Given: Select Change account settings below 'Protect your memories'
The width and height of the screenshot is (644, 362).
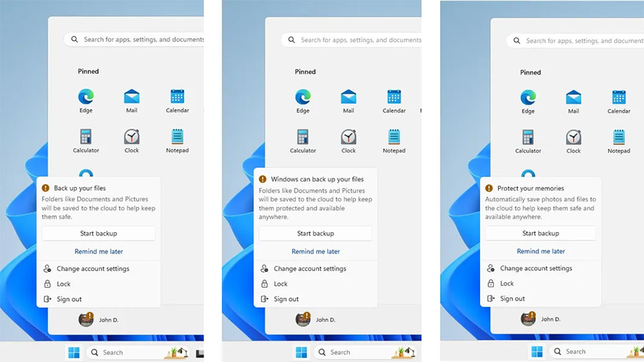Looking at the screenshot, I should point(540,269).
